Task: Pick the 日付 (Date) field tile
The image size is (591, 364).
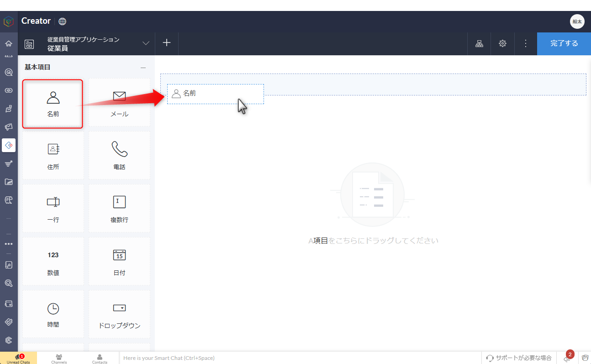Action: click(119, 262)
